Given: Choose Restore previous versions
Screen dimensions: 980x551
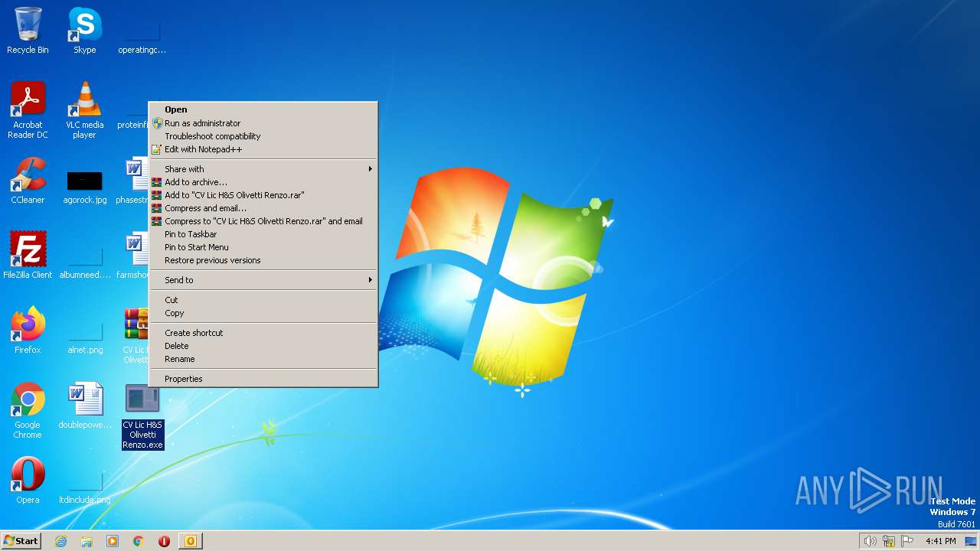Looking at the screenshot, I should 263,260.
